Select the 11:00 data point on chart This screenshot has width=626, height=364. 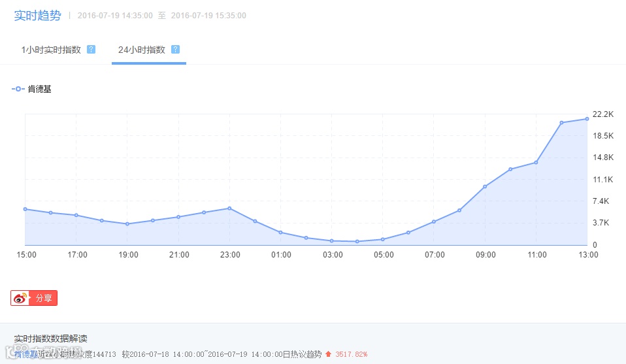(x=536, y=163)
